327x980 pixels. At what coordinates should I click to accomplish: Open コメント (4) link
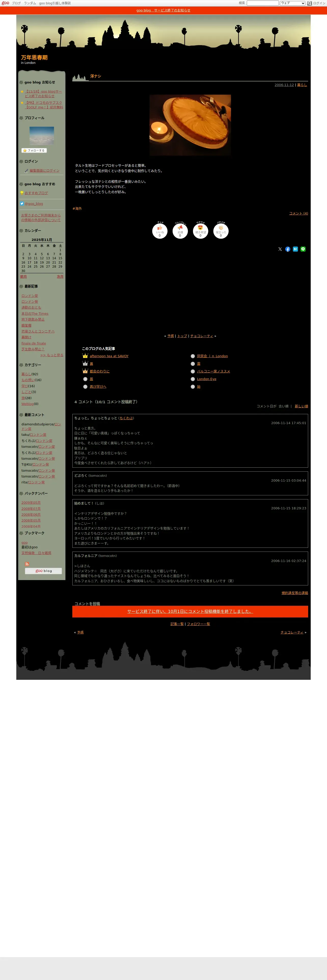coord(298,213)
